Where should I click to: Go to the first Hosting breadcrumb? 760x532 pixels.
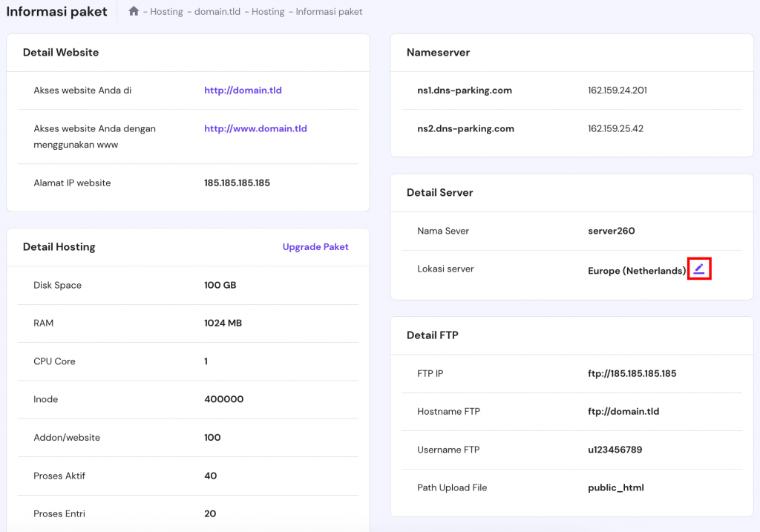point(166,12)
